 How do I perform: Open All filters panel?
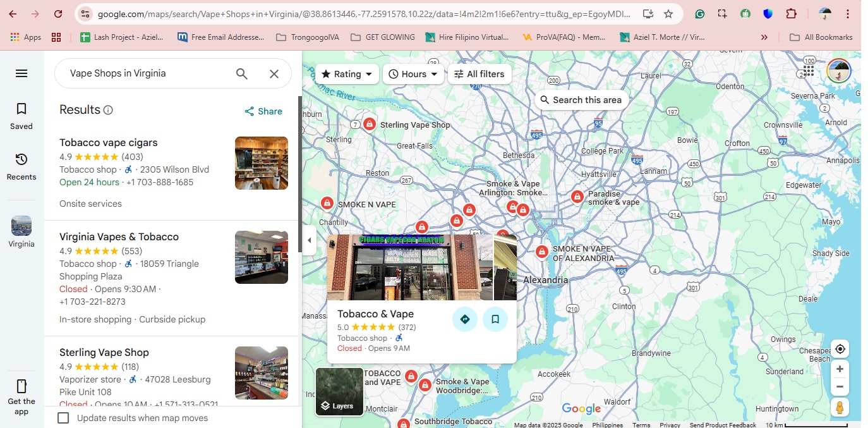click(x=479, y=74)
